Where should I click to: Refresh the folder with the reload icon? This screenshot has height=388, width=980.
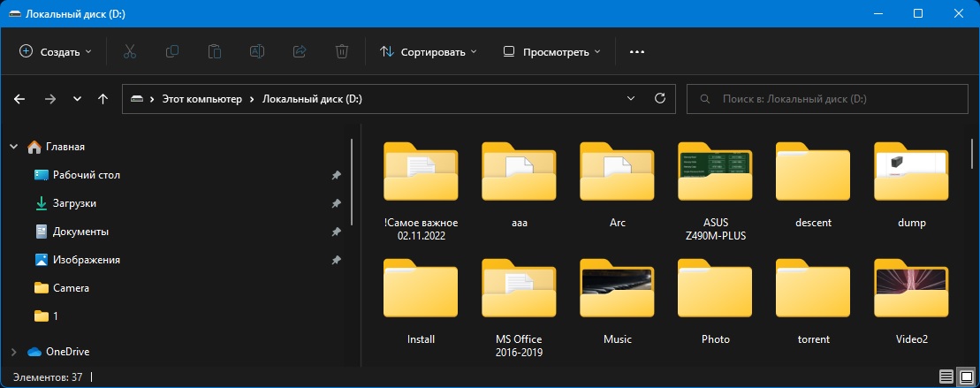(659, 99)
